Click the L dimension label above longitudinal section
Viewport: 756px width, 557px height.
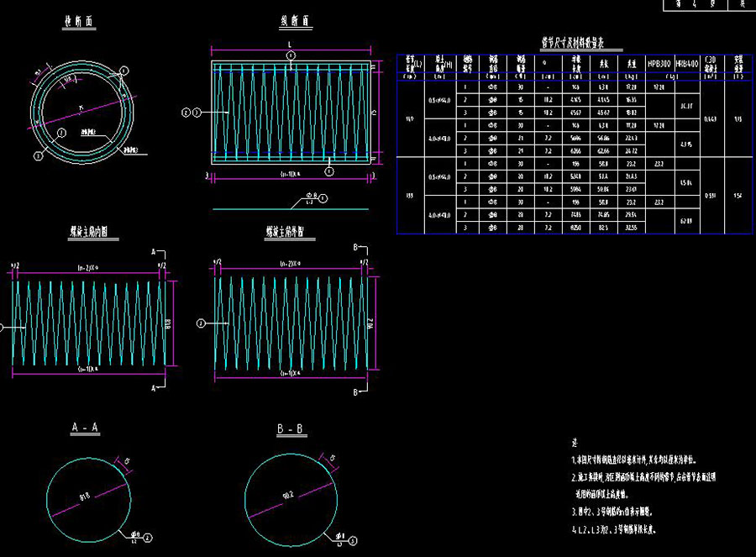[x=289, y=44]
